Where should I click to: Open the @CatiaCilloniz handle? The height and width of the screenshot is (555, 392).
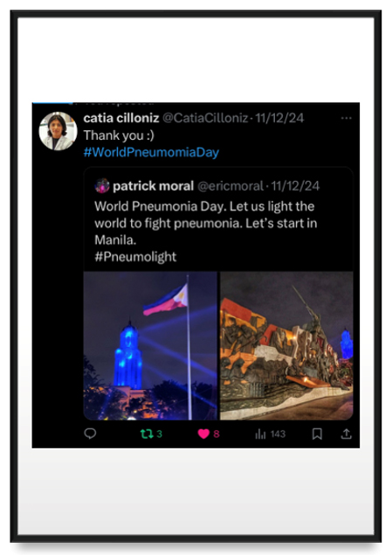point(205,118)
